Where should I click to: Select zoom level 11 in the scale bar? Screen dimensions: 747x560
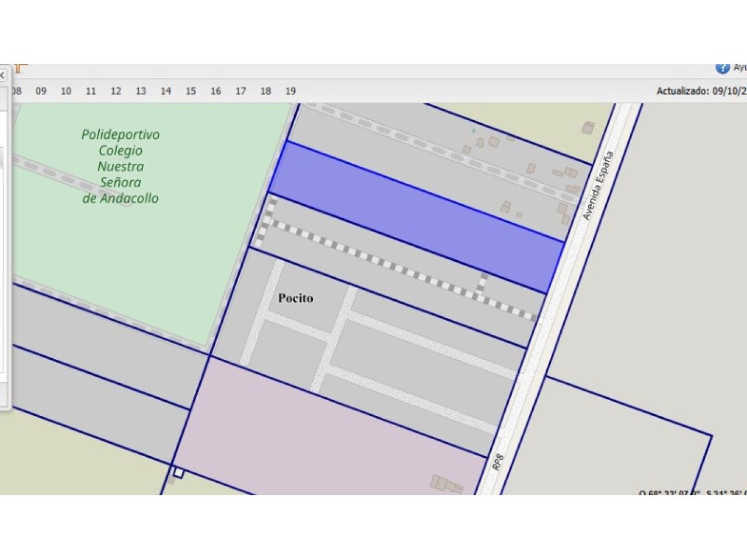click(90, 91)
